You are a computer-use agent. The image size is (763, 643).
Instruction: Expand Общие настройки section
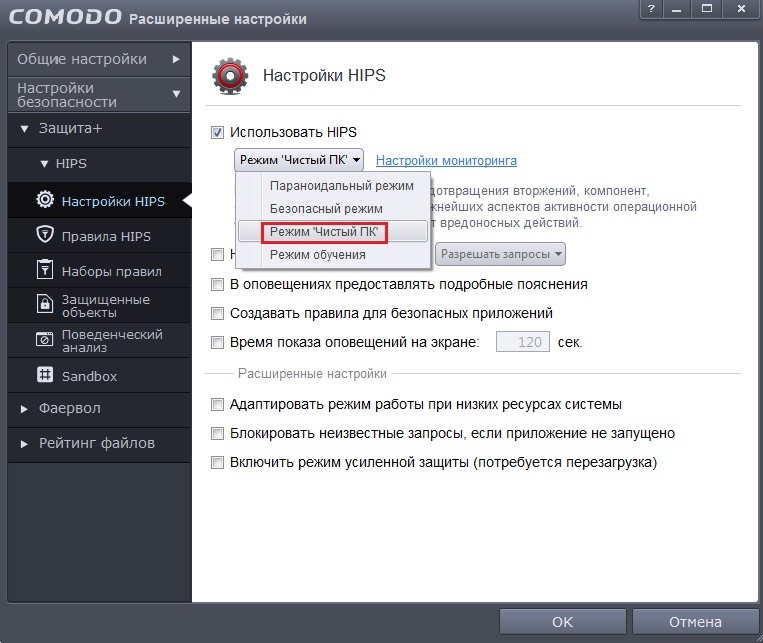pyautogui.click(x=99, y=59)
